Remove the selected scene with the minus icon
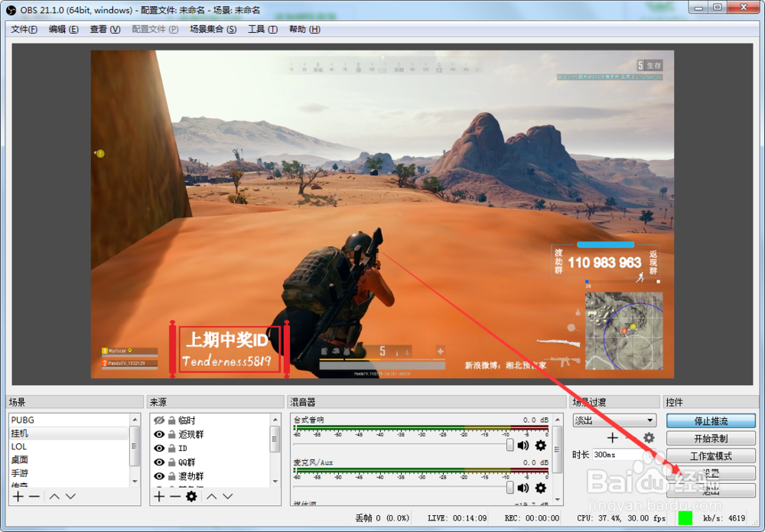Image resolution: width=765 pixels, height=532 pixels. point(34,496)
